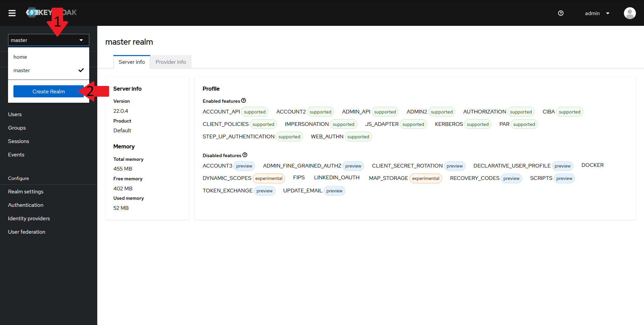Open the Users page in sidebar
The height and width of the screenshot is (325, 644).
(15, 114)
